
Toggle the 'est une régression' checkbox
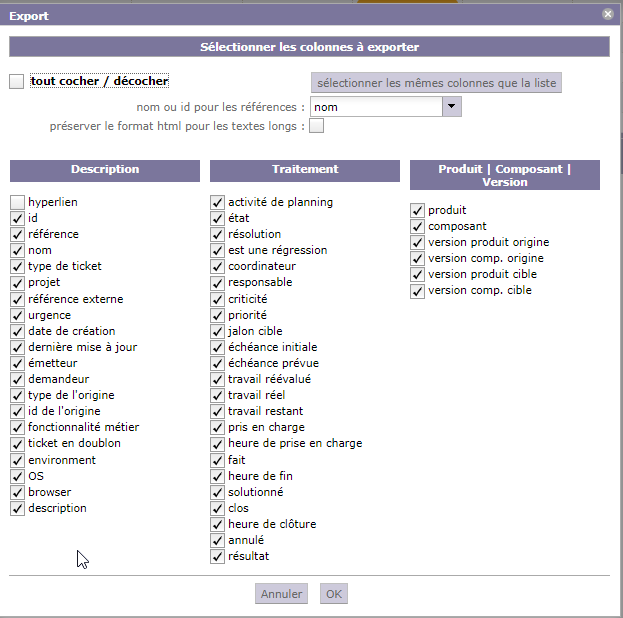pyautogui.click(x=218, y=250)
